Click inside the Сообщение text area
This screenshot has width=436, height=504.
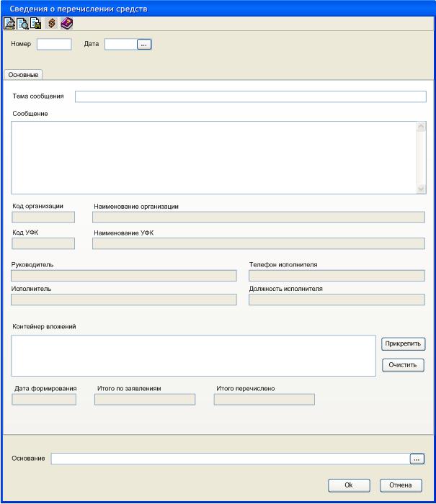click(x=213, y=158)
